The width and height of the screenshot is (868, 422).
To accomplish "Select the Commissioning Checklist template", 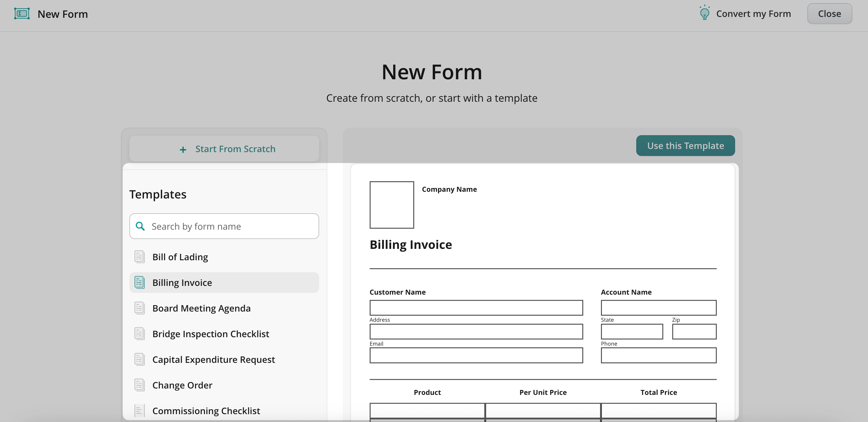I will click(x=206, y=411).
